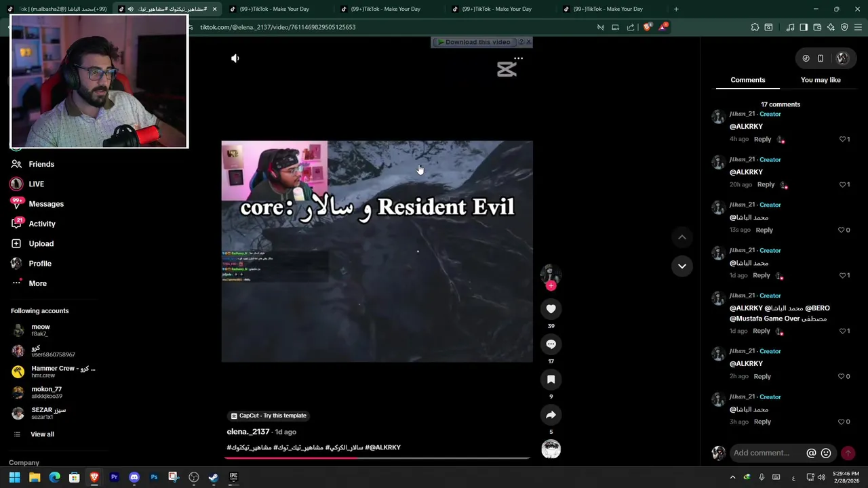Bookmark the video to favorites
868x488 pixels.
(551, 380)
